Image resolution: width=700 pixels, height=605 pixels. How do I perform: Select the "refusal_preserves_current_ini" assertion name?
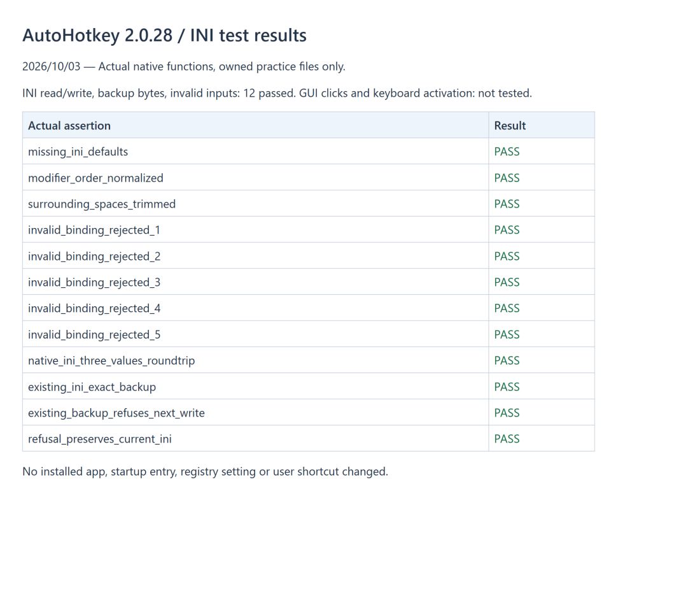click(x=100, y=439)
